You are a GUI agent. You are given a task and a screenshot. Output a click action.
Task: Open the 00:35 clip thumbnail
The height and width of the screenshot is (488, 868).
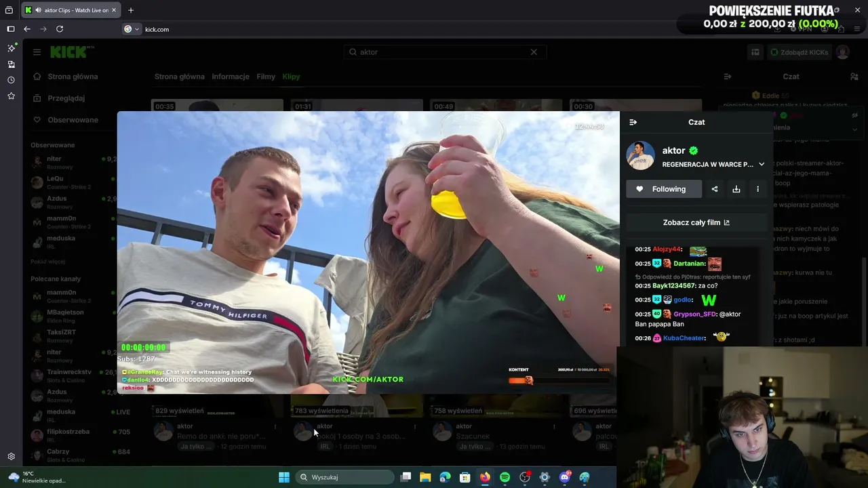point(217,105)
